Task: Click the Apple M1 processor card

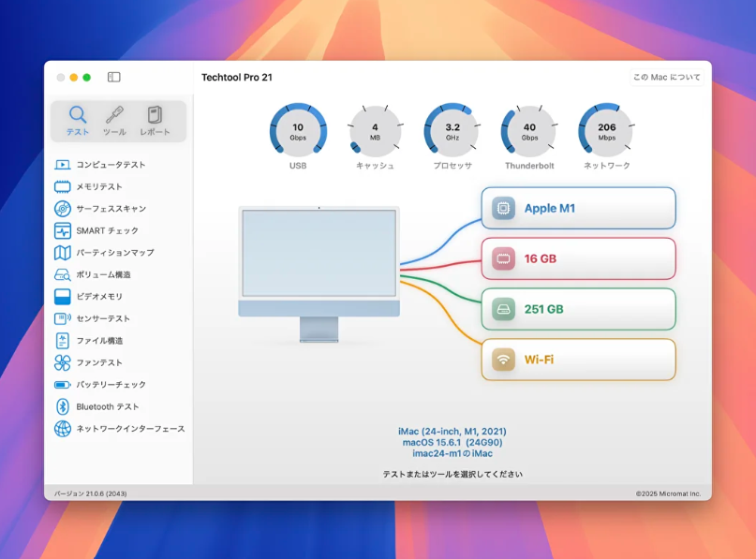Action: (579, 208)
